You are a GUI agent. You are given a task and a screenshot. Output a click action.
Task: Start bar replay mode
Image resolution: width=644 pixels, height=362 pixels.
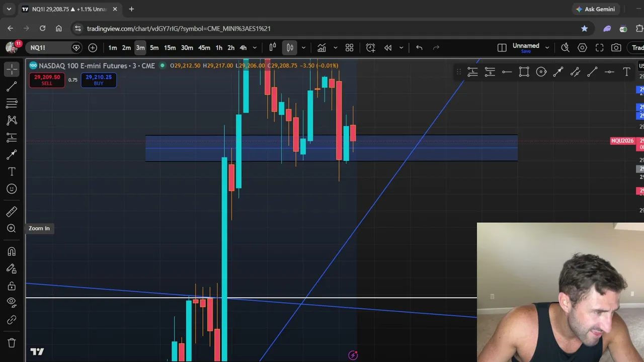pos(388,48)
